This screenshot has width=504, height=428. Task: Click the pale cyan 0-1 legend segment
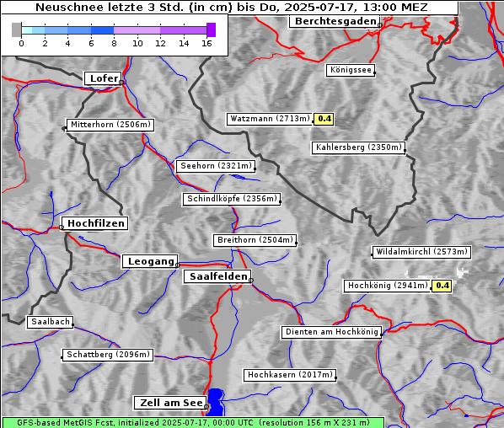click(x=27, y=30)
